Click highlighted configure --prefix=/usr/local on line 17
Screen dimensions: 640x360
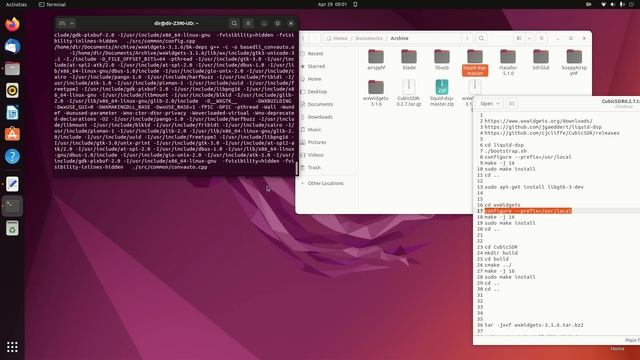click(528, 211)
